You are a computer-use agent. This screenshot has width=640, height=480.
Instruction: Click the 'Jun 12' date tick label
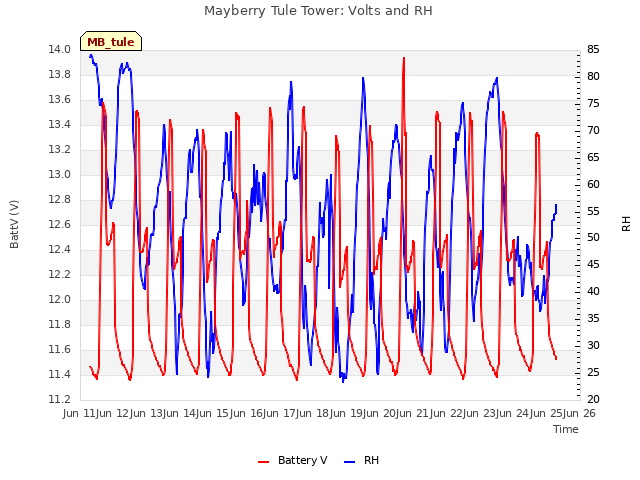pyautogui.click(x=114, y=413)
